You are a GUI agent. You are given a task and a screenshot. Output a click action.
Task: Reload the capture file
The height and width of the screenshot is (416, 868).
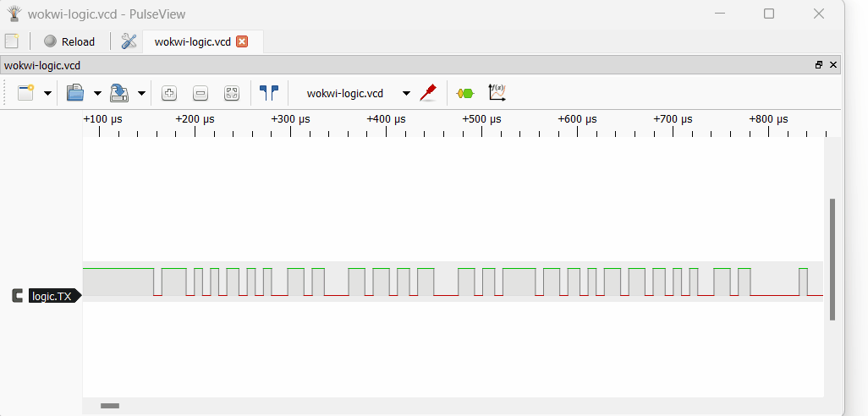[69, 41]
